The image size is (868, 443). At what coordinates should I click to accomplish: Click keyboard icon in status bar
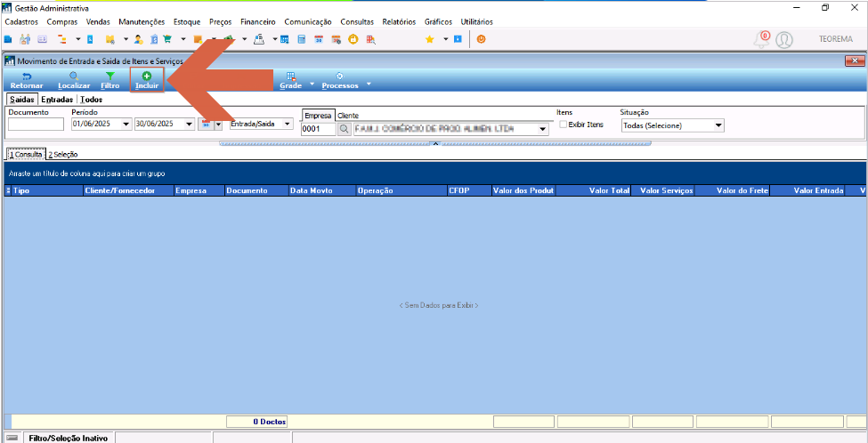pyautogui.click(x=12, y=438)
